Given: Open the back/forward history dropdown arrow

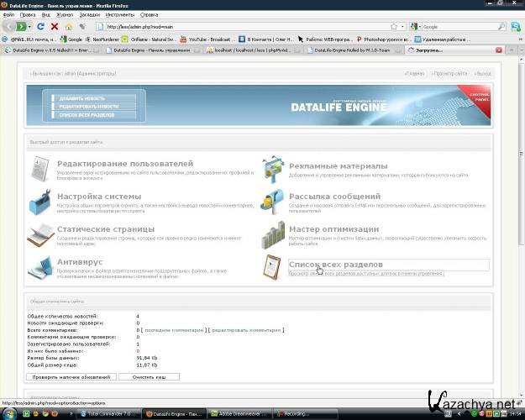Looking at the screenshot, I should tap(29, 27).
